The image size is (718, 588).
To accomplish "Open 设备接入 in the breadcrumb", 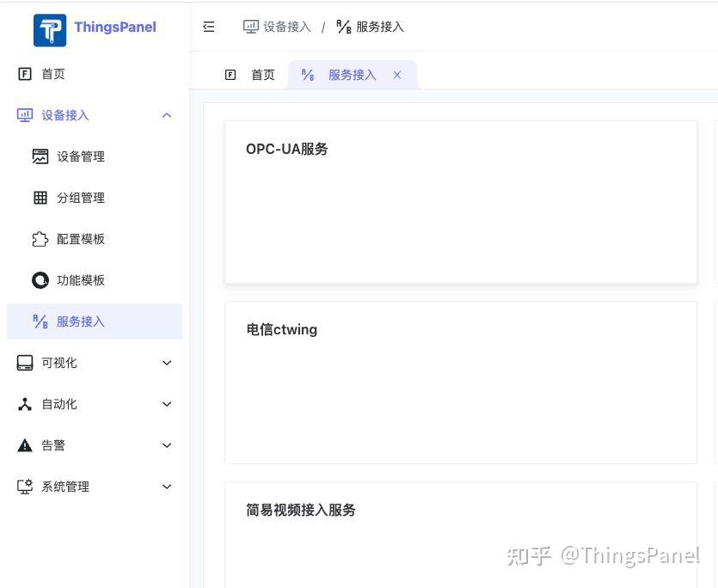I will click(x=276, y=27).
